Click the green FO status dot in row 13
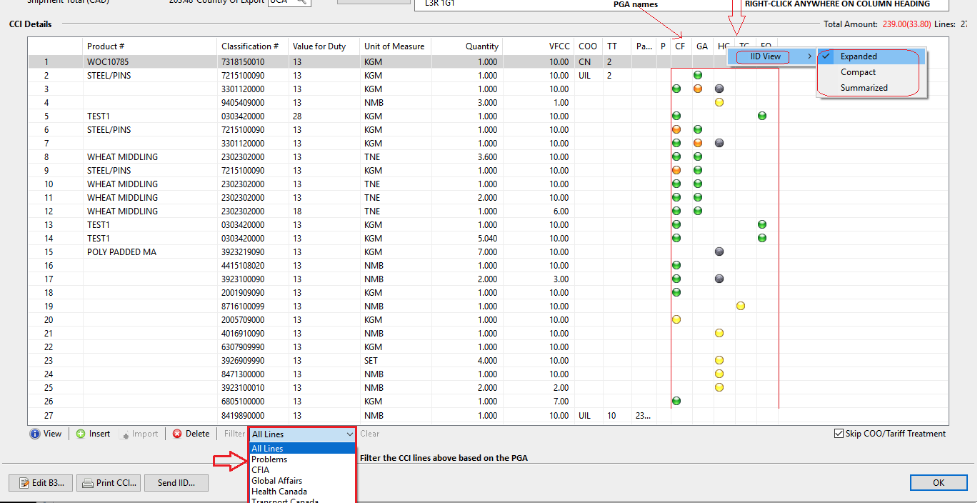This screenshot has height=503, width=980. [762, 224]
